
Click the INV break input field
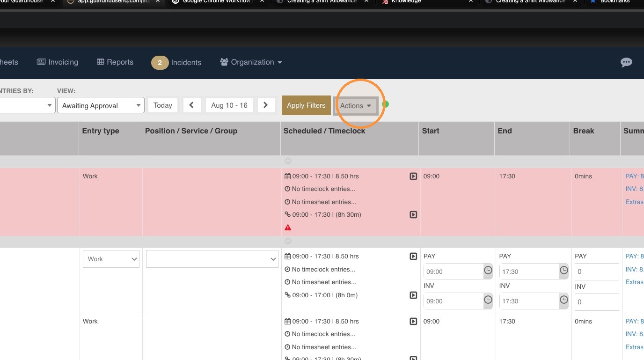click(x=597, y=302)
